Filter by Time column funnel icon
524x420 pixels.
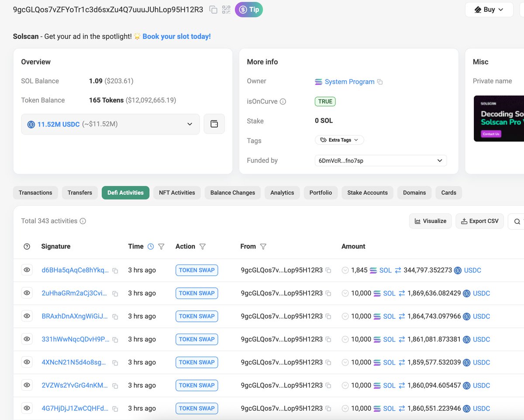161,247
